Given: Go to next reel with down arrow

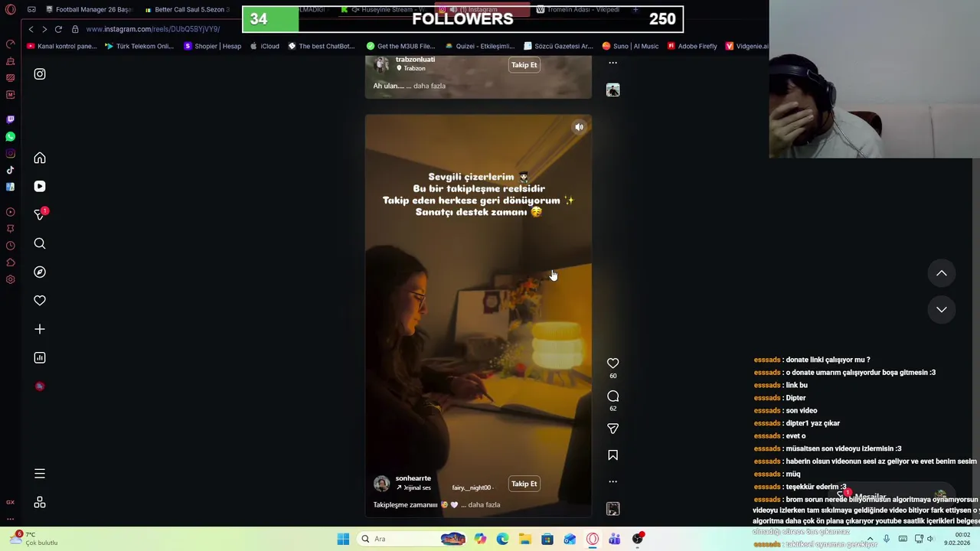Looking at the screenshot, I should coord(942,309).
